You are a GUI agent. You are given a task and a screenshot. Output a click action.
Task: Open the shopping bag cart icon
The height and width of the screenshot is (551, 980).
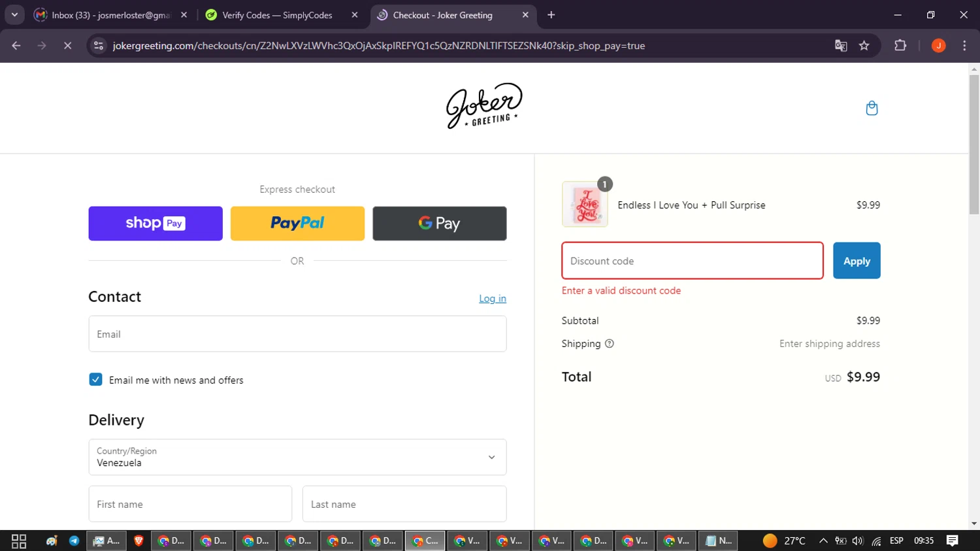872,108
